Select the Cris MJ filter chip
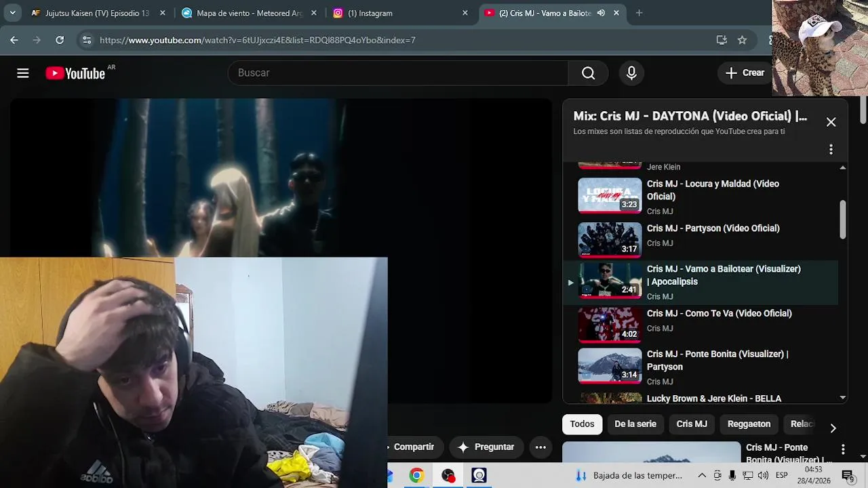Viewport: 868px width, 488px height. tap(692, 424)
